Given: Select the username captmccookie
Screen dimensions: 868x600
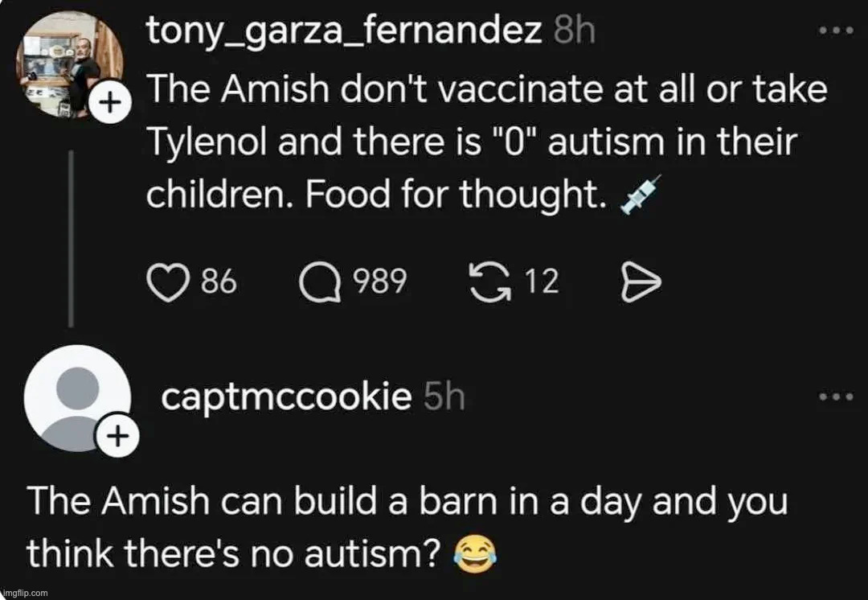Looking at the screenshot, I should (x=284, y=395).
